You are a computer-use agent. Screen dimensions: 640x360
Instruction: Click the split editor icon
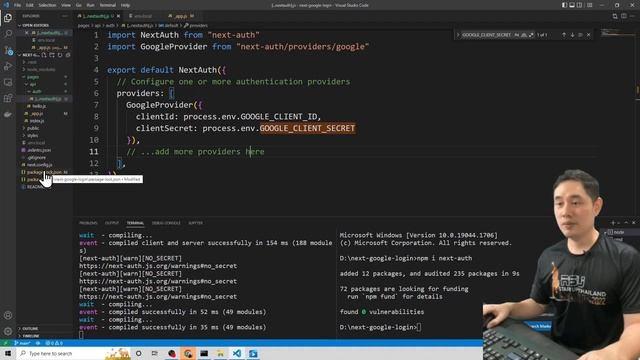coord(624,16)
